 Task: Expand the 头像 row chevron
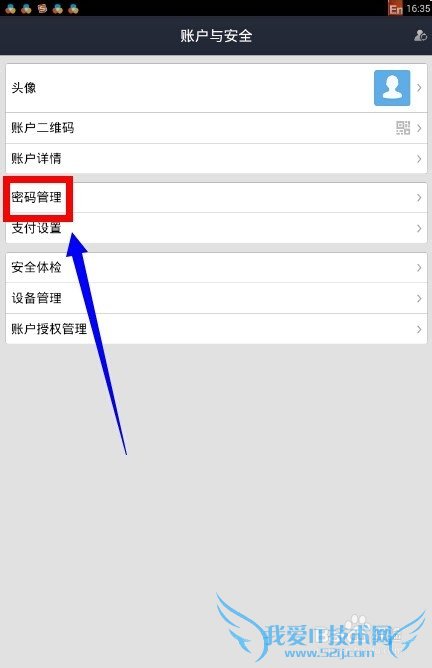click(x=419, y=88)
